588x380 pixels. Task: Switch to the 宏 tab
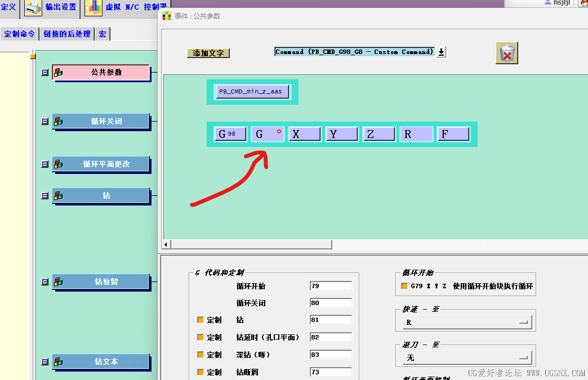pyautogui.click(x=102, y=33)
